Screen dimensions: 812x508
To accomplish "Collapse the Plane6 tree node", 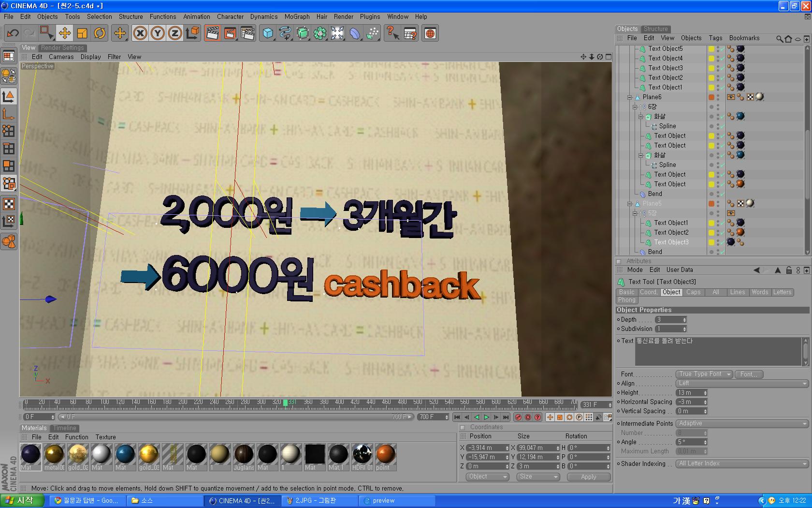I will 630,97.
